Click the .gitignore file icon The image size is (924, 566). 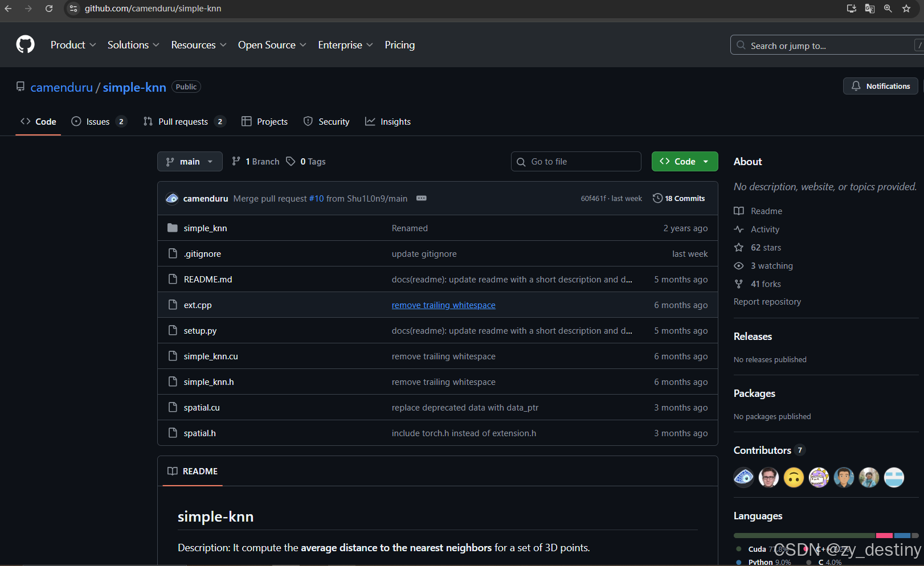point(173,253)
